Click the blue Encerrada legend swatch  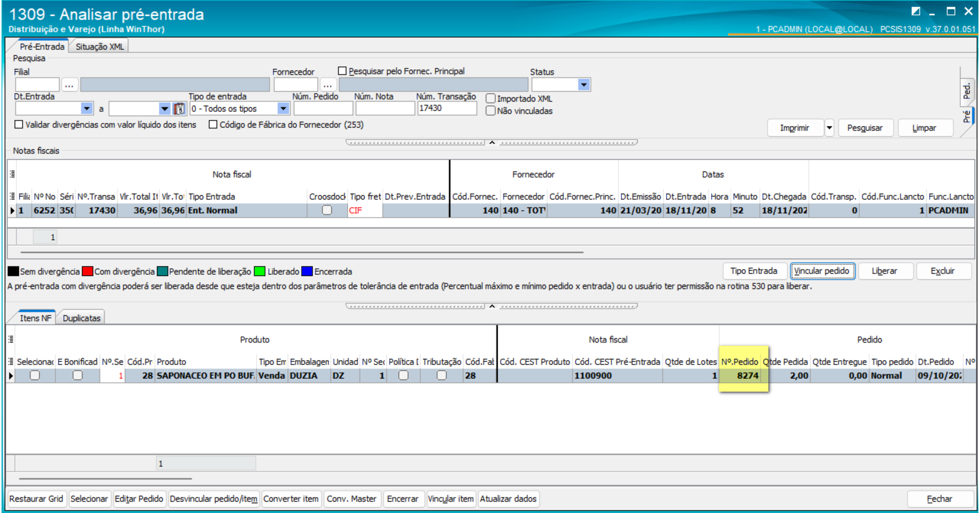307,271
